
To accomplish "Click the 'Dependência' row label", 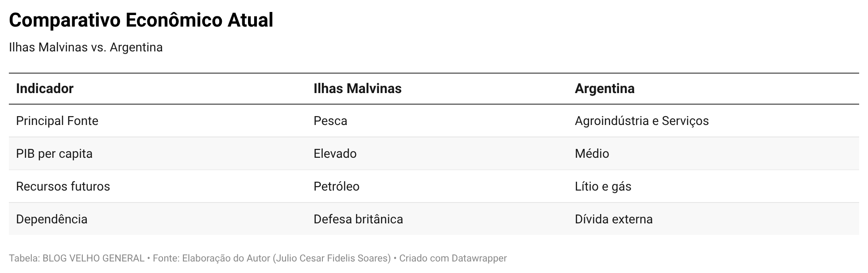I will pyautogui.click(x=52, y=219).
